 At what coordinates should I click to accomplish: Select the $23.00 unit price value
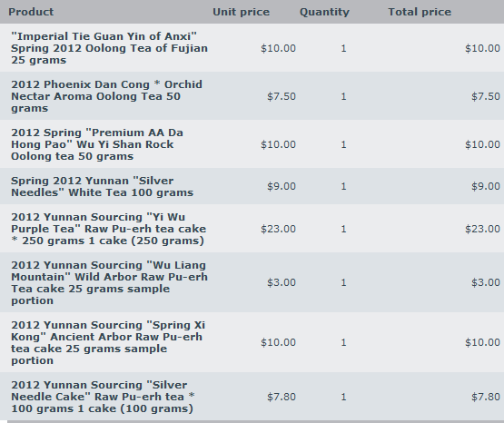coord(278,229)
